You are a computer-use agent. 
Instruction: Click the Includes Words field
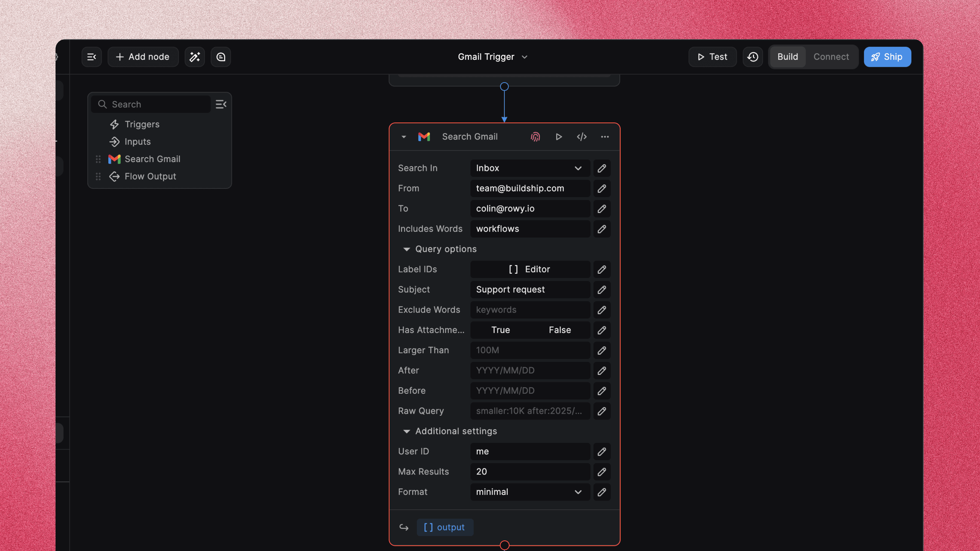point(530,229)
